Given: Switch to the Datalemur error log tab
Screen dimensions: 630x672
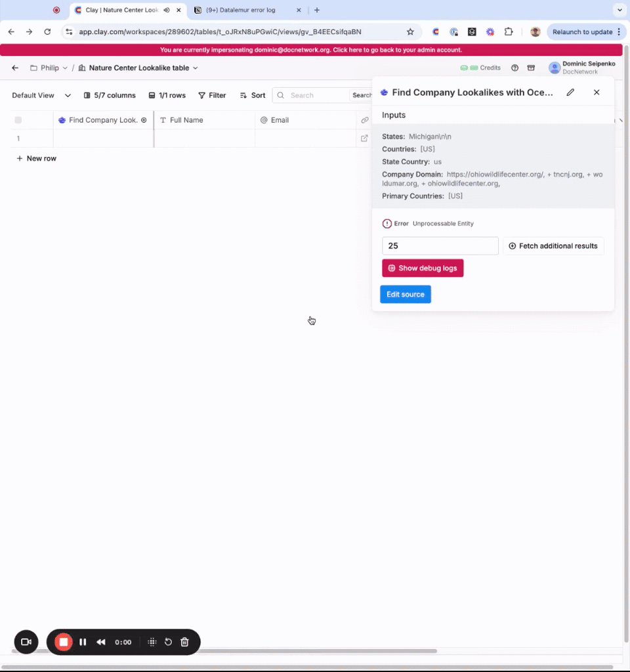Looking at the screenshot, I should [244, 10].
